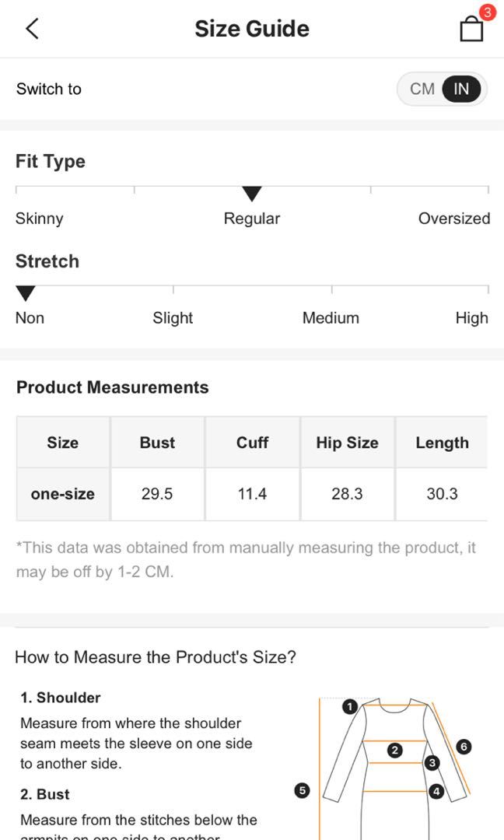Click the Hip Size value 28.3

(x=347, y=494)
